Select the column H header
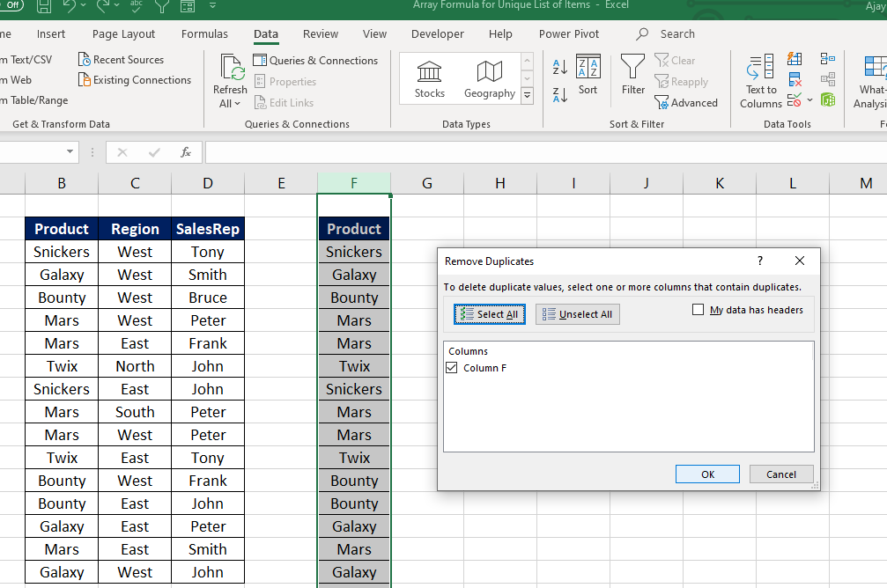Image resolution: width=887 pixels, height=588 pixels. 500,183
